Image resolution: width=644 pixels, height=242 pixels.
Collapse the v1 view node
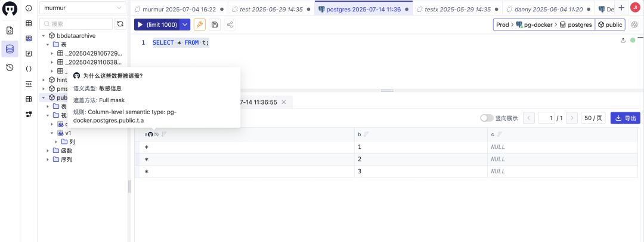tap(52, 133)
